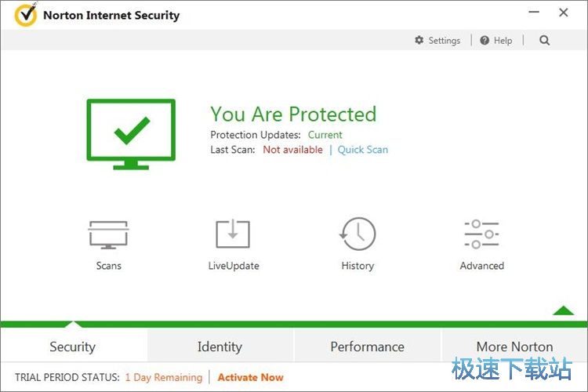Screen dimensions: 588x392
Task: Launch LiveUpdate download icon
Action: pos(233,234)
